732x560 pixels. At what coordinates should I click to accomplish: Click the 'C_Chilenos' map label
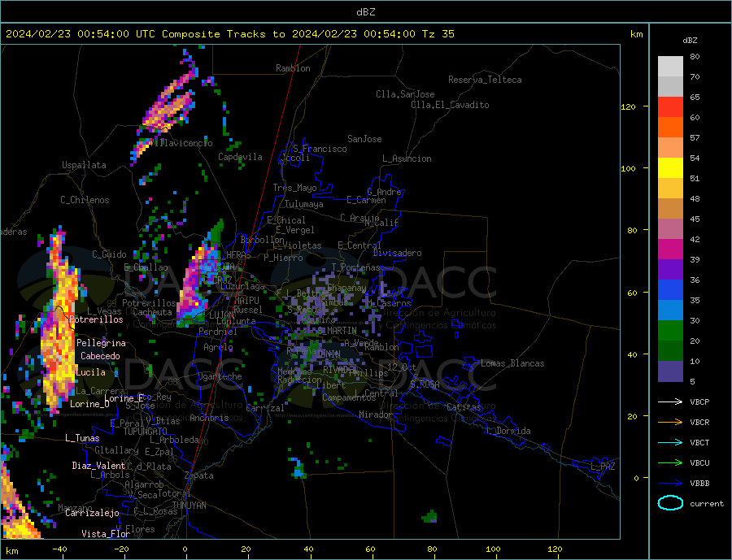coord(85,200)
